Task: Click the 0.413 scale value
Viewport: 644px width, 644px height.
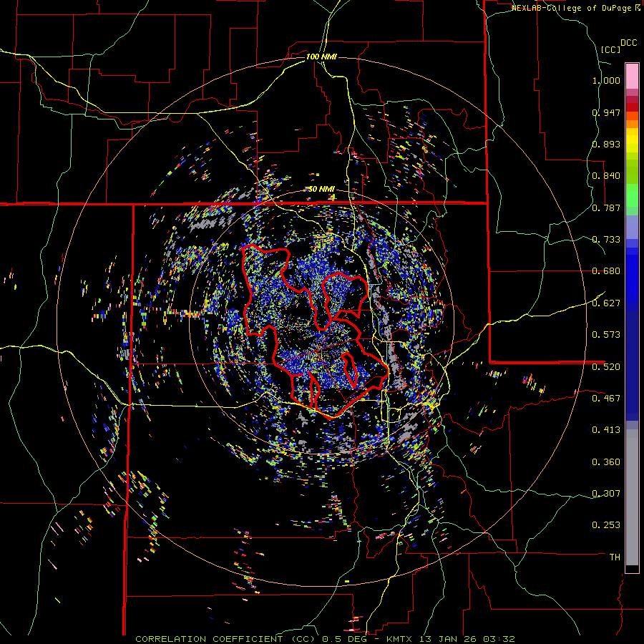Action: [x=606, y=430]
